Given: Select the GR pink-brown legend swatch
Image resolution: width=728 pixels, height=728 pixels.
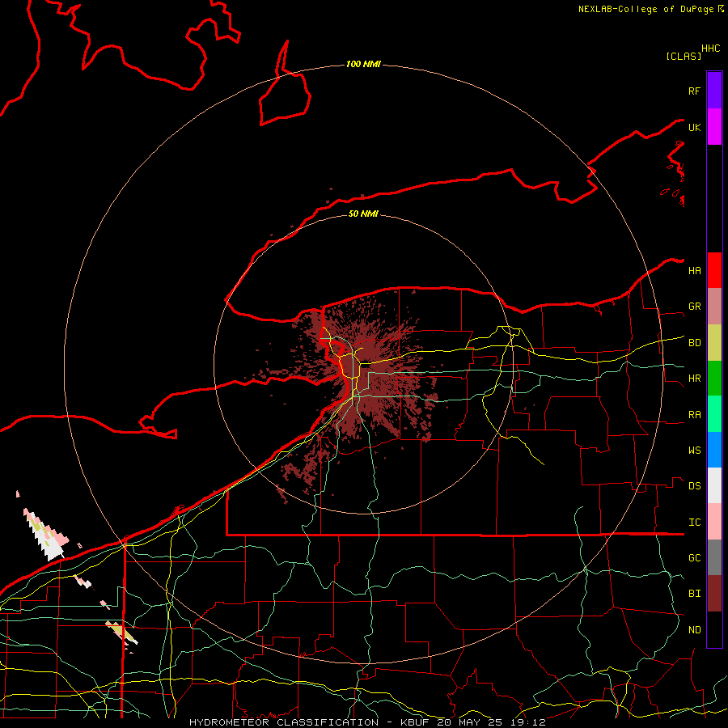Looking at the screenshot, I should (714, 307).
